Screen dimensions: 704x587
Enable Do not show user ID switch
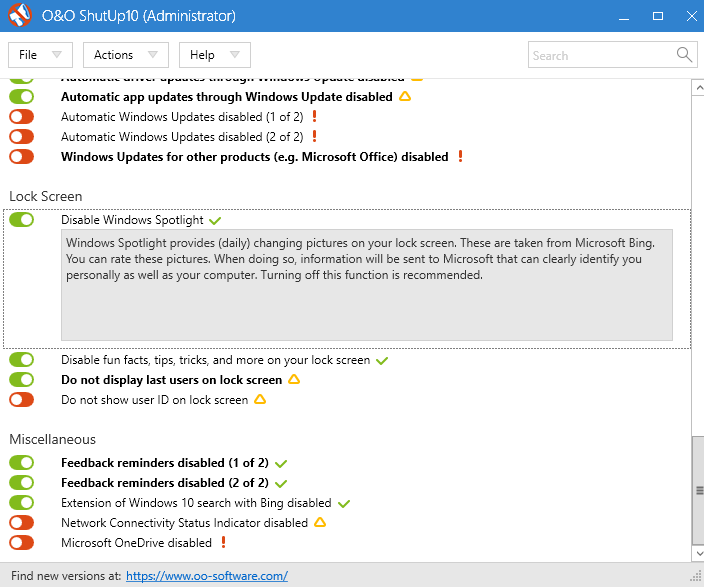pyautogui.click(x=22, y=400)
